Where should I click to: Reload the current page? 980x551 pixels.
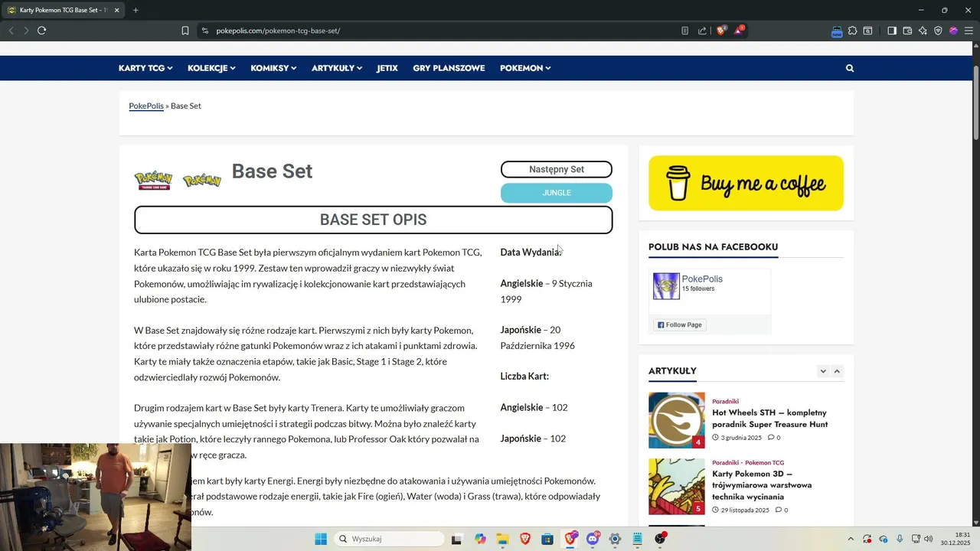[41, 31]
